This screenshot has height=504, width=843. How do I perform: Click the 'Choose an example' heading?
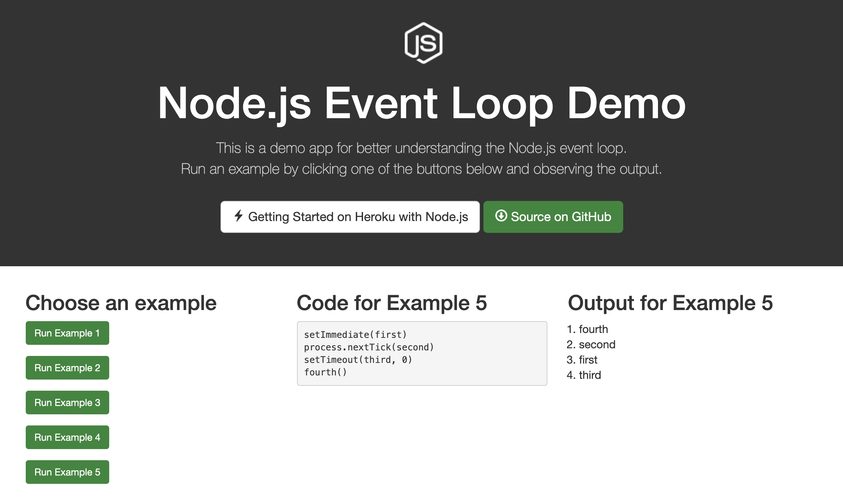(x=121, y=303)
